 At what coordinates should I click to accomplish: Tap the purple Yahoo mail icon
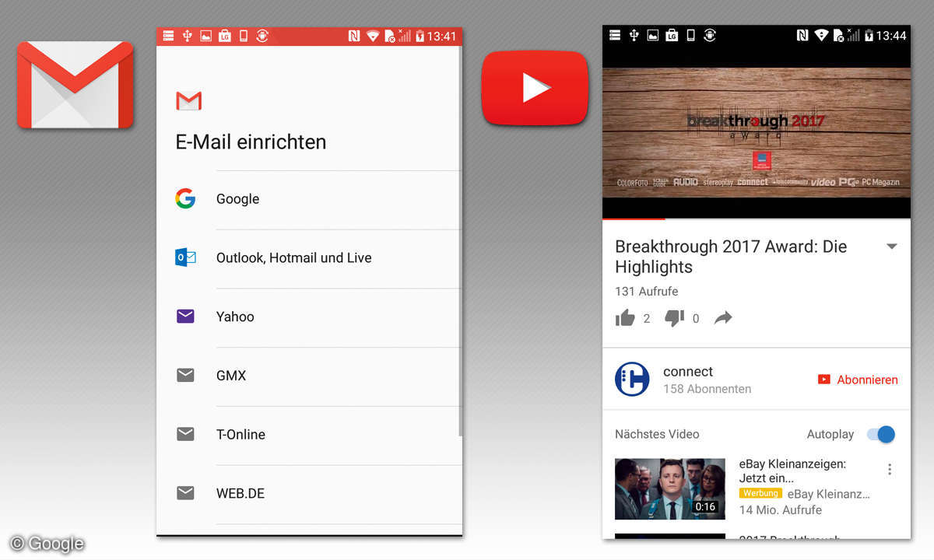[x=185, y=317]
